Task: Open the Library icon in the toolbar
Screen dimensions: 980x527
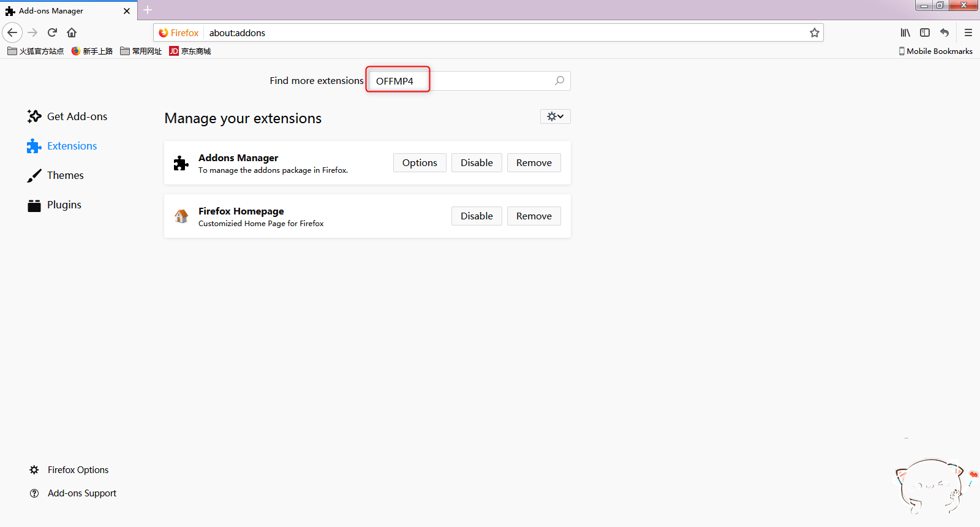Action: [x=905, y=32]
